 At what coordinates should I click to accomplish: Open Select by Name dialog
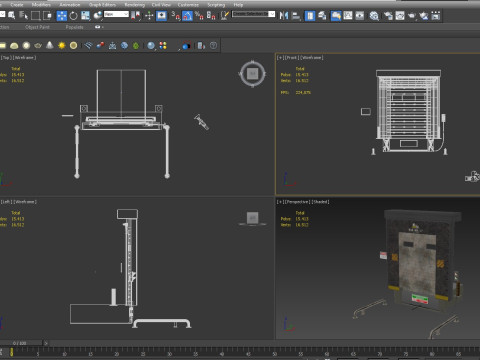coord(23,16)
